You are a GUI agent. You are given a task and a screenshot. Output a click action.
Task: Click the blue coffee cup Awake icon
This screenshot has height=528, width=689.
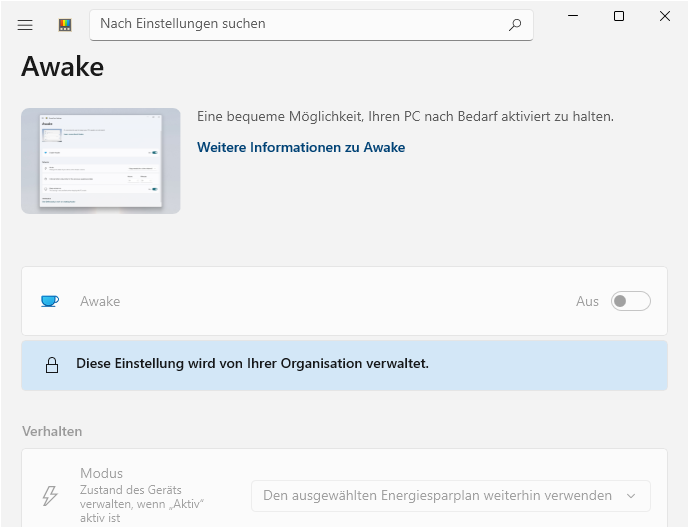pos(50,301)
